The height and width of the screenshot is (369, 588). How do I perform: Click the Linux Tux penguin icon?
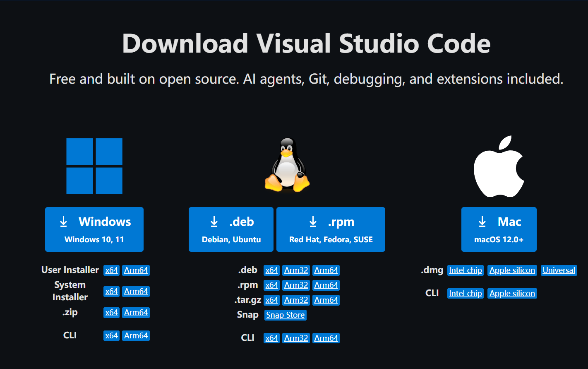coord(287,165)
